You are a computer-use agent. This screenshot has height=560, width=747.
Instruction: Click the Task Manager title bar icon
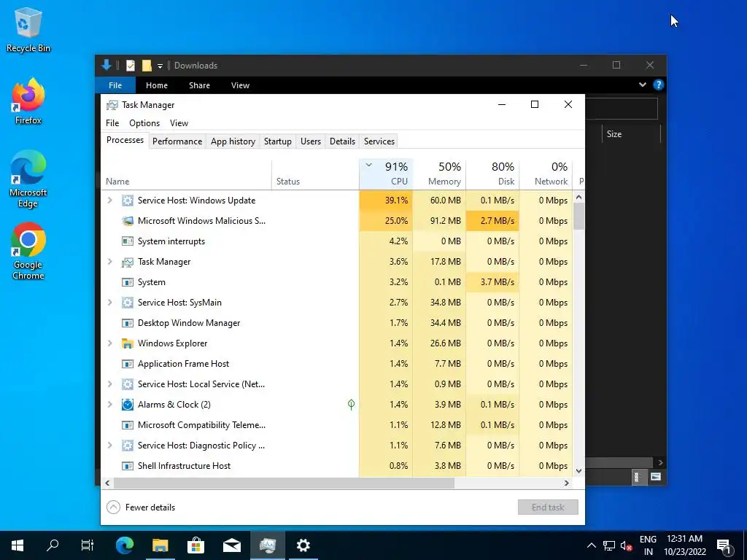tap(112, 105)
